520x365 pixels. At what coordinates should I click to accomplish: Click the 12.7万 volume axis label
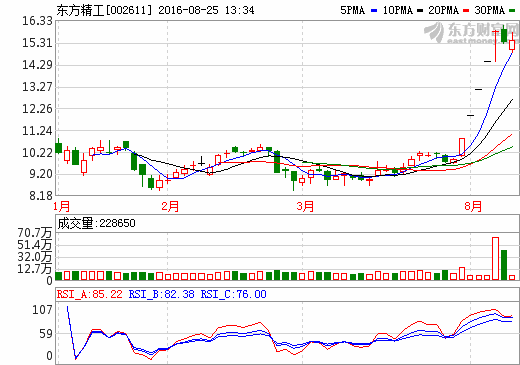(35, 269)
